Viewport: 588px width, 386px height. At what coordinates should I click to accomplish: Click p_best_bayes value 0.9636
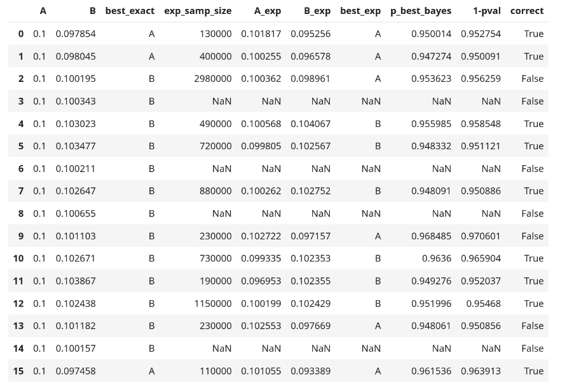coord(437,258)
